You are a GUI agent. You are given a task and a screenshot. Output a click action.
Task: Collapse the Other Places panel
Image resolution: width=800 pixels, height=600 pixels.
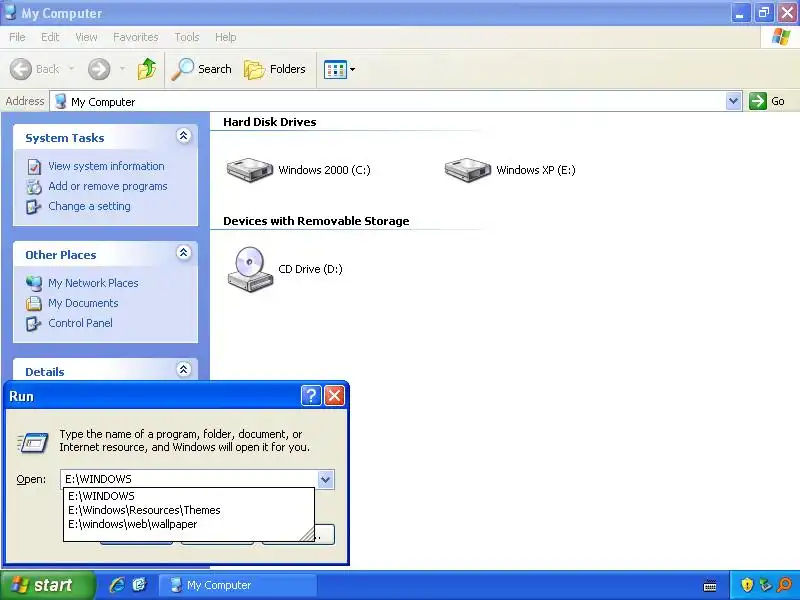pyautogui.click(x=184, y=253)
